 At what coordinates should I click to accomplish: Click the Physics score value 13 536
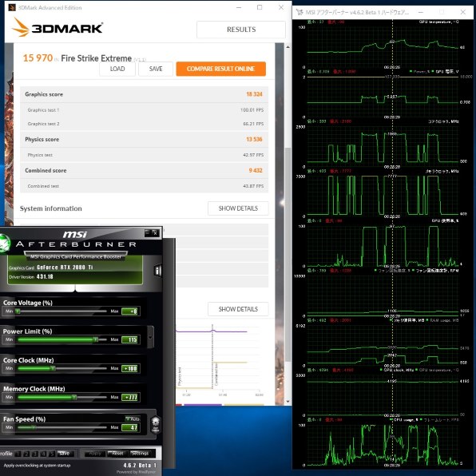(254, 139)
